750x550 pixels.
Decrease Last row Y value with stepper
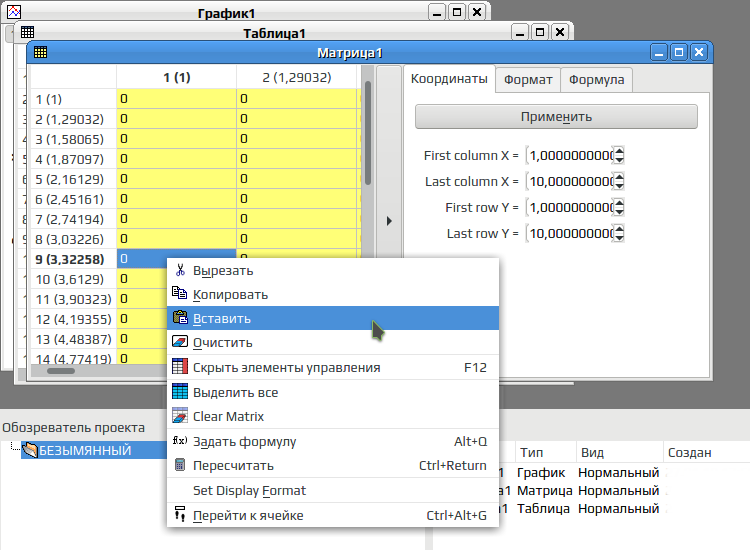(x=619, y=238)
